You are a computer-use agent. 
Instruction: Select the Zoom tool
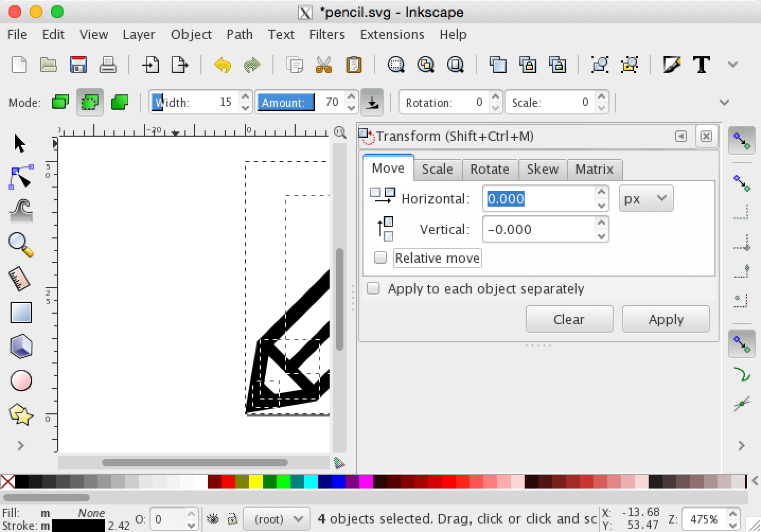(20, 245)
